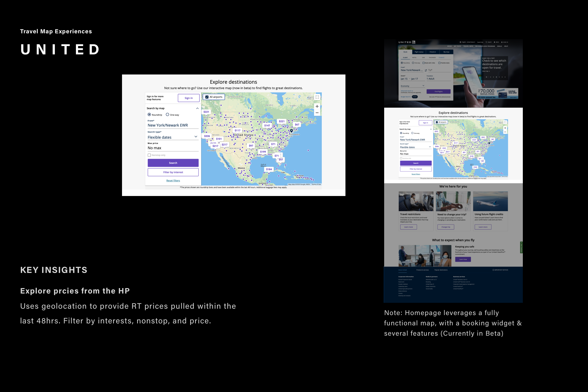Zoom in with plus on enlarged map
588x392 pixels.
pyautogui.click(x=317, y=106)
